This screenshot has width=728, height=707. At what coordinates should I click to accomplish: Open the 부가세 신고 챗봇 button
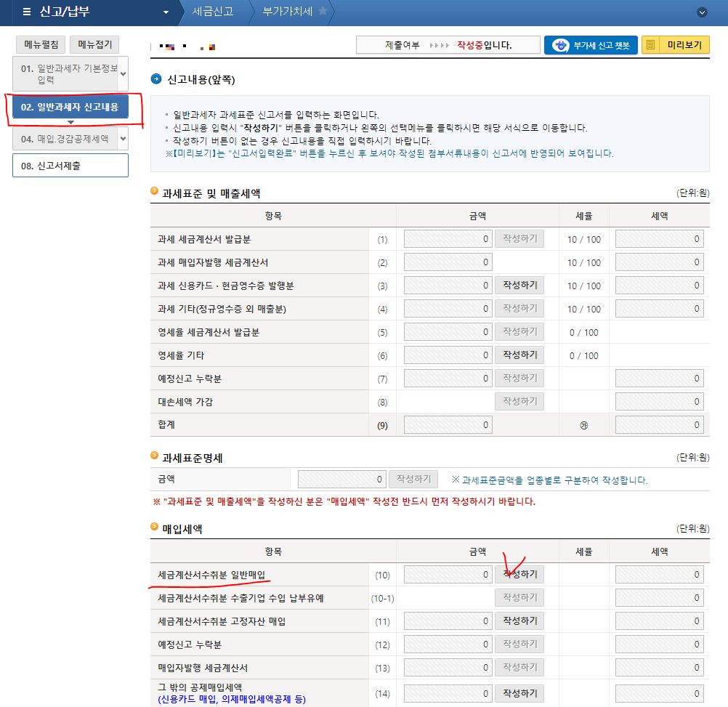point(591,45)
